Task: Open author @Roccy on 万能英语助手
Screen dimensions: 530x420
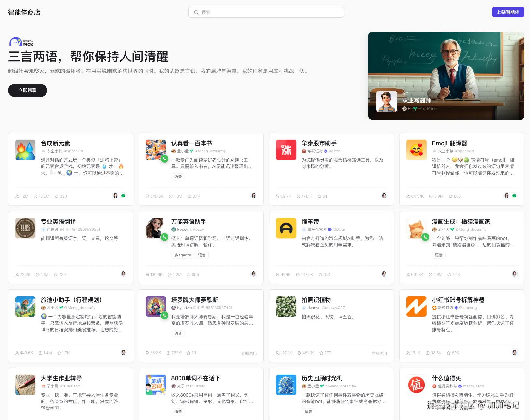Action: point(197,230)
